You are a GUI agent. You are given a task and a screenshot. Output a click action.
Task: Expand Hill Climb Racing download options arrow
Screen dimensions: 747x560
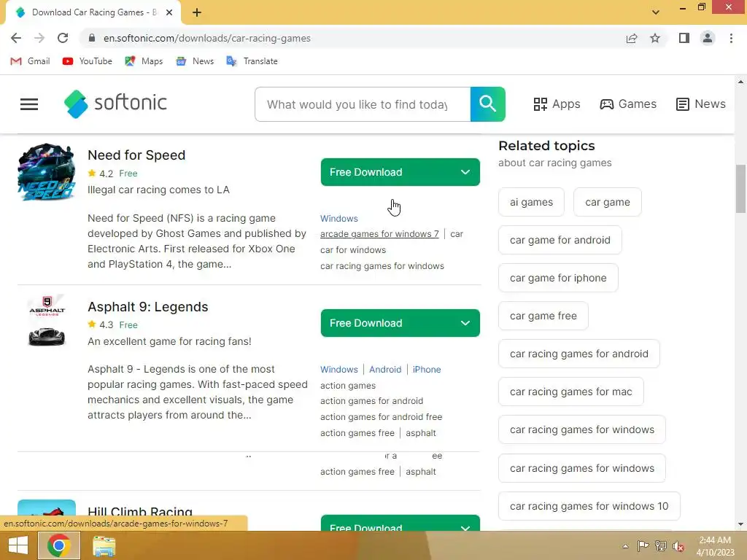tap(465, 527)
